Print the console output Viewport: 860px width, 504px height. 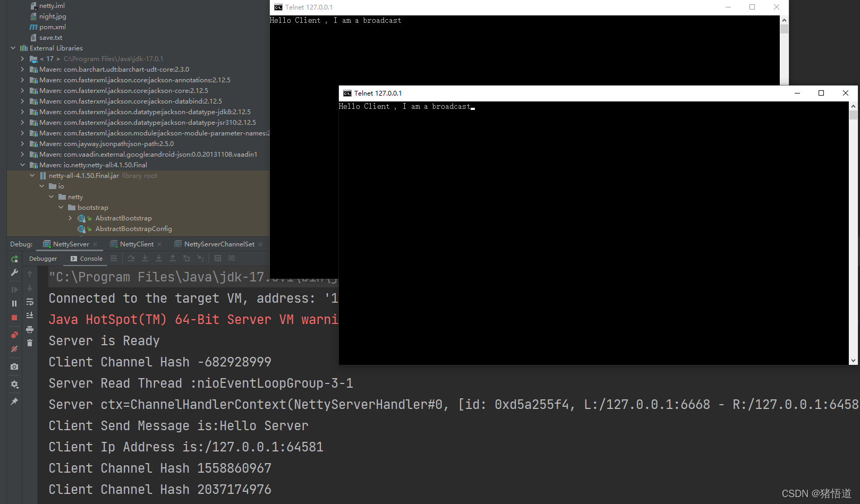pyautogui.click(x=30, y=329)
